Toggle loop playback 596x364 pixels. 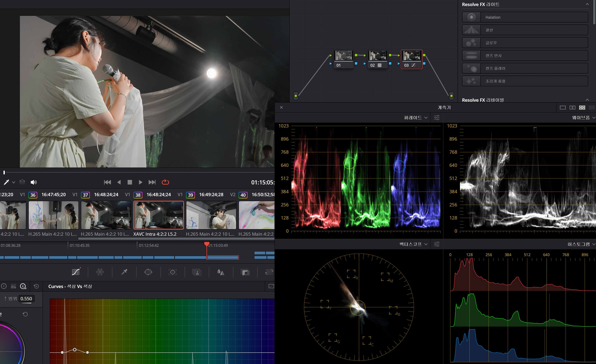165,182
